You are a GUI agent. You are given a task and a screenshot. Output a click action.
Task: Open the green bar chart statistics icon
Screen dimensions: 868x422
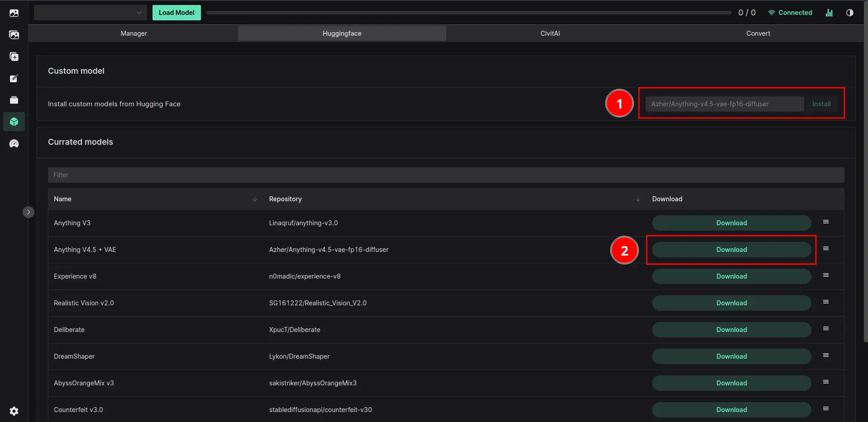point(829,13)
